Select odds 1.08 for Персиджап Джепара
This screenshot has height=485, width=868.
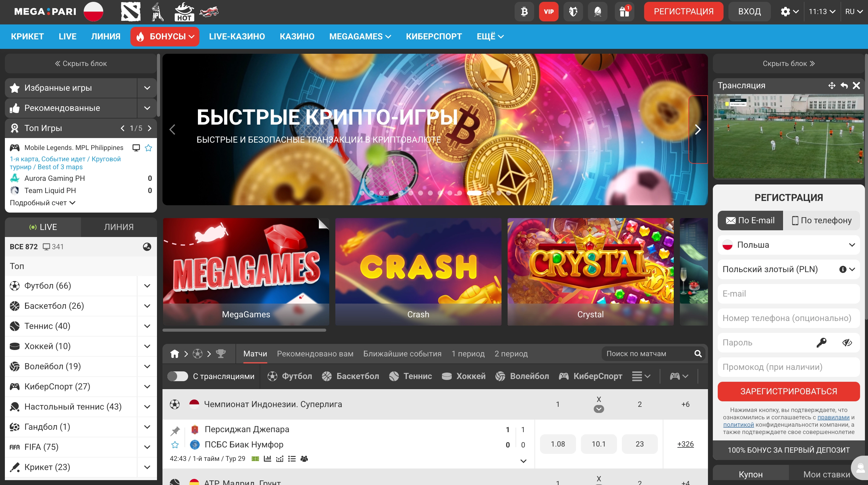(558, 444)
